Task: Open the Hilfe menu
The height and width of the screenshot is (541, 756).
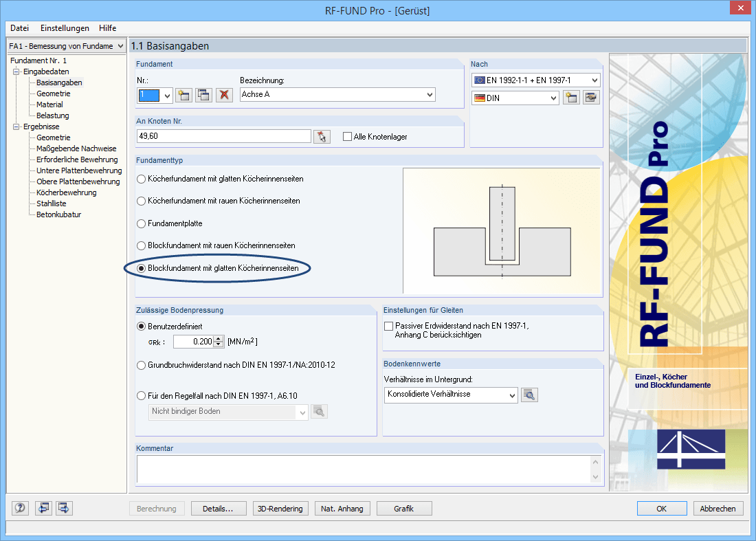Action: (107, 28)
